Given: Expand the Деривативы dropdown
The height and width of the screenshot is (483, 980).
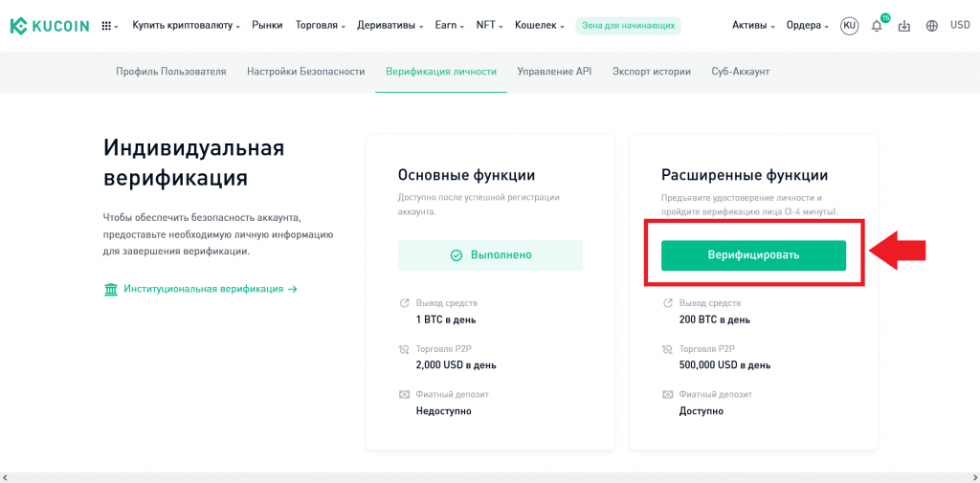Looking at the screenshot, I should coord(390,26).
